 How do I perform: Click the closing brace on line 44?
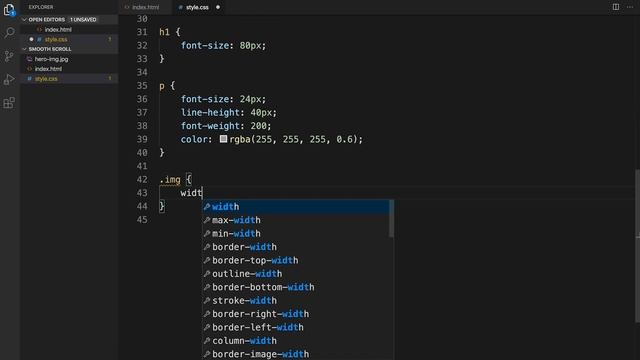tap(162, 206)
